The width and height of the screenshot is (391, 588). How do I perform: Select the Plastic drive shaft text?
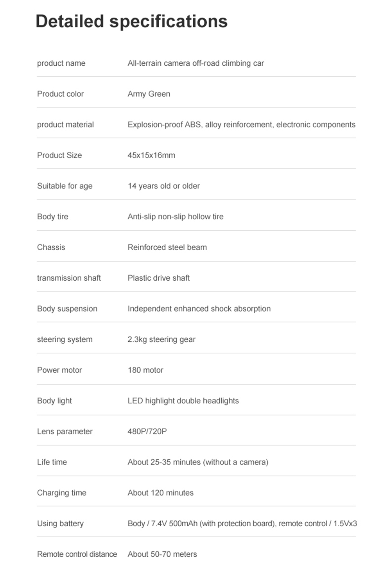point(158,278)
